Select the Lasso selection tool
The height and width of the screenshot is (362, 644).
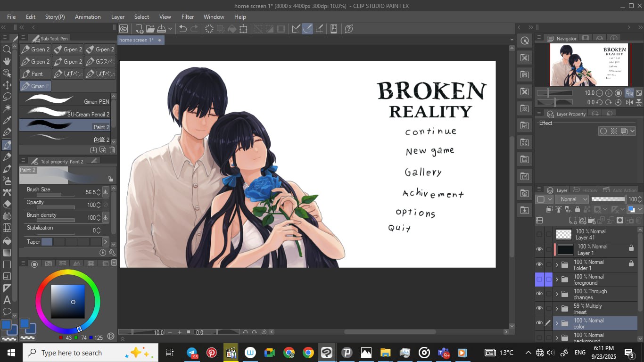point(7,97)
